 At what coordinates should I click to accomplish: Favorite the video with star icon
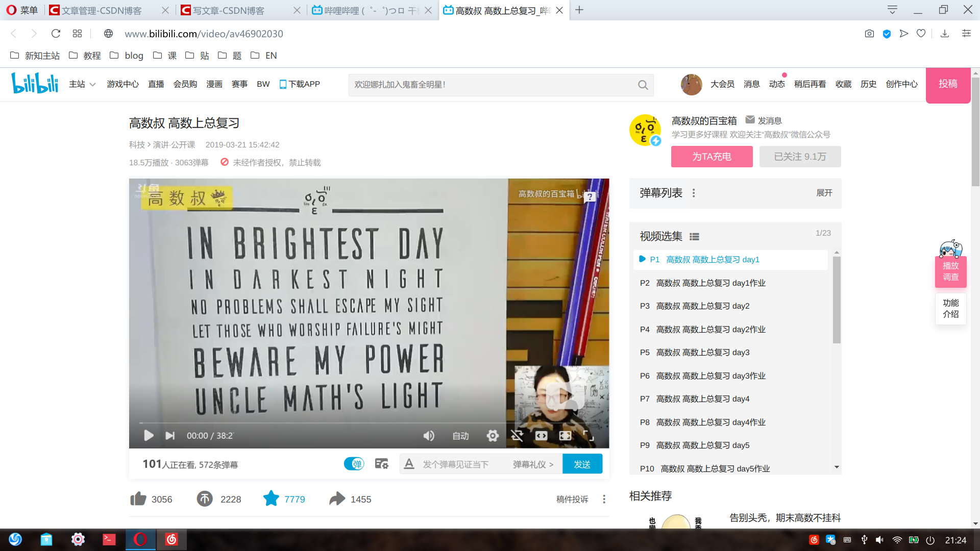[271, 498]
